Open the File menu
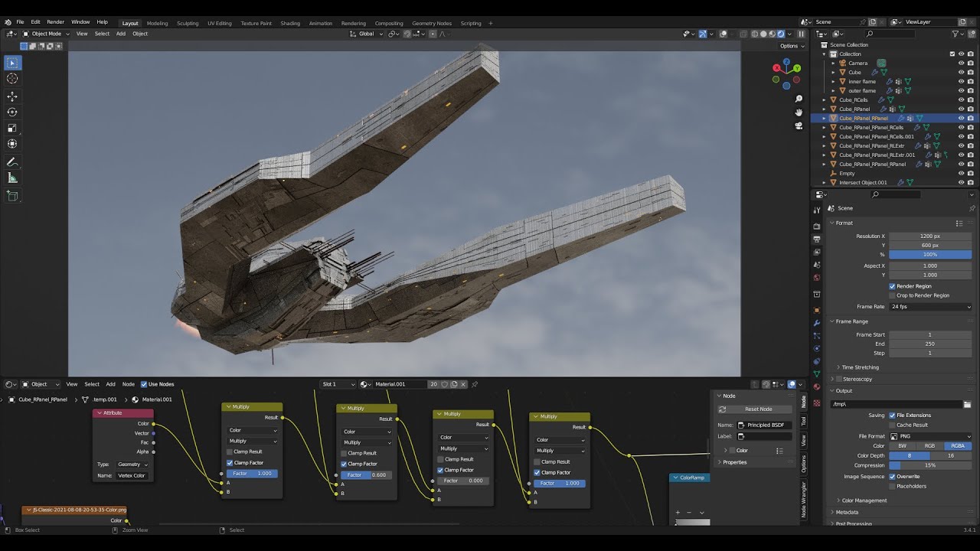 point(20,22)
